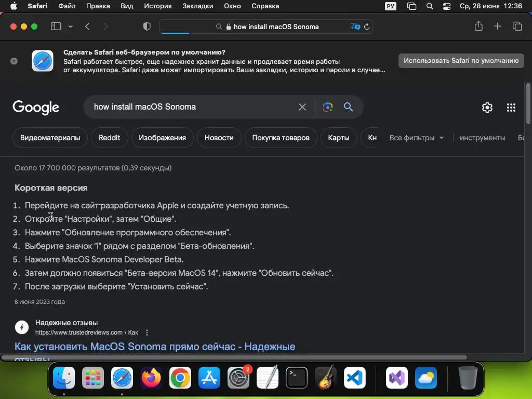The height and width of the screenshot is (399, 532).
Task: Open Safari from the Dock
Action: (x=122, y=377)
